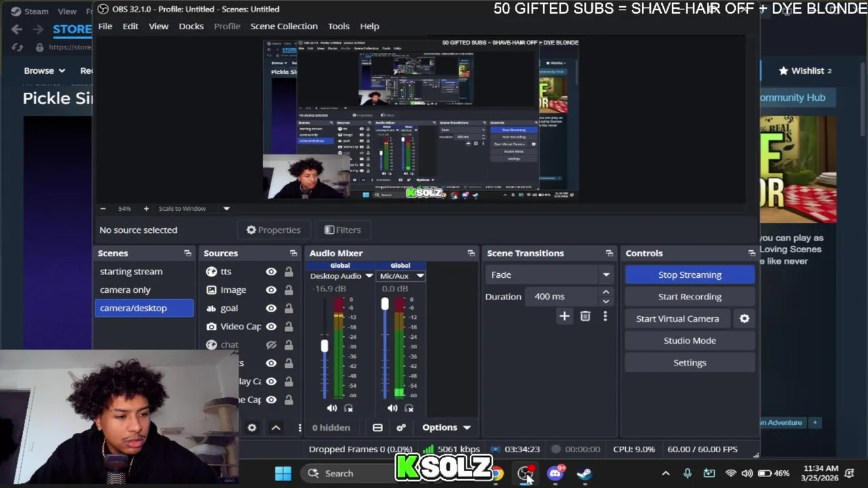Open the Scale to Window dropdown

coord(226,209)
